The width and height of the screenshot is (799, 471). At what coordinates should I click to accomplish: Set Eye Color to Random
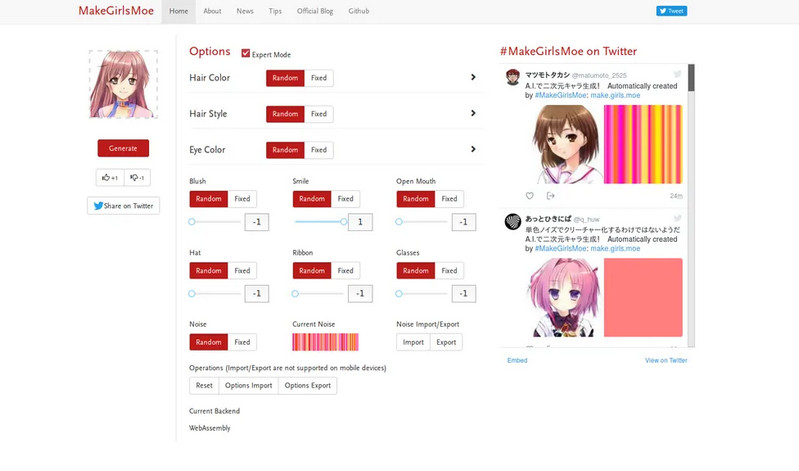(x=285, y=150)
